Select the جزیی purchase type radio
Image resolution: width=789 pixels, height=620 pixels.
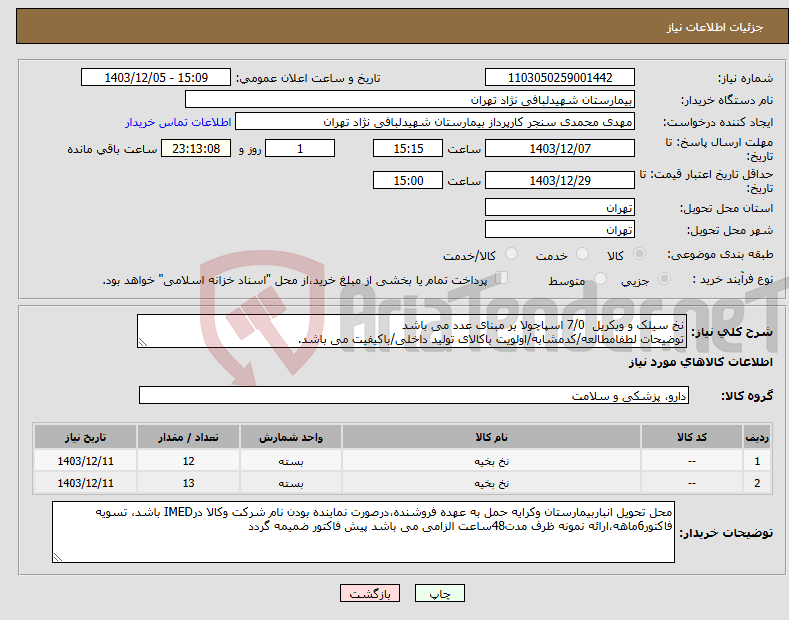tap(664, 278)
